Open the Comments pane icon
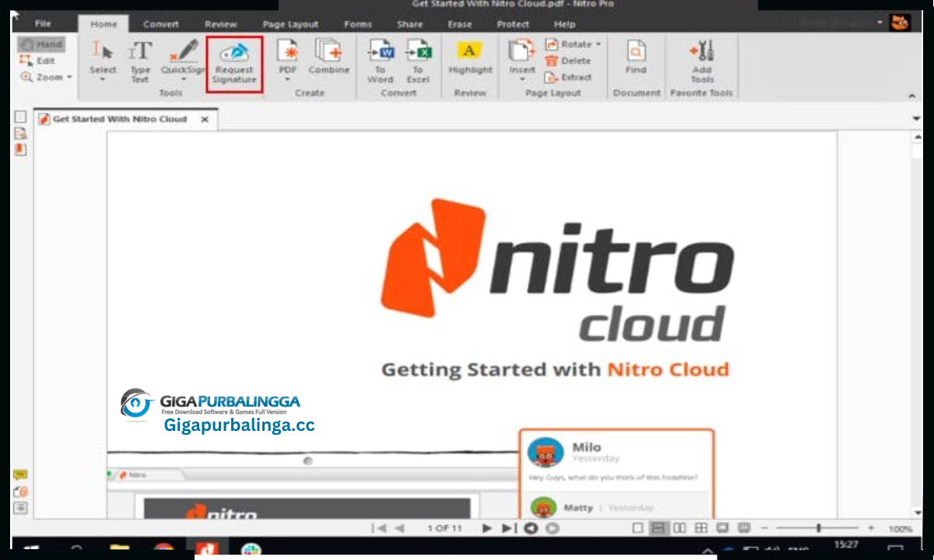Image resolution: width=934 pixels, height=560 pixels. pos(20,474)
